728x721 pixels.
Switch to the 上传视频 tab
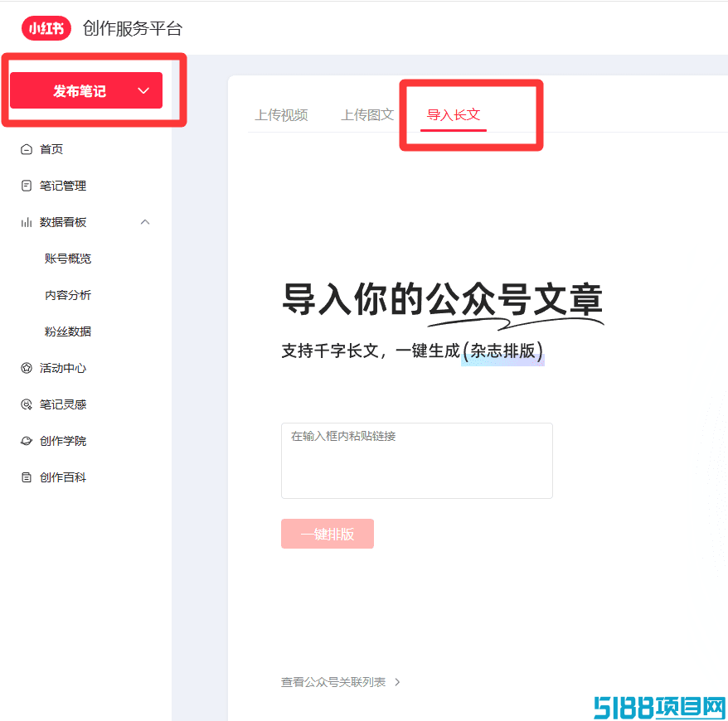click(x=281, y=115)
